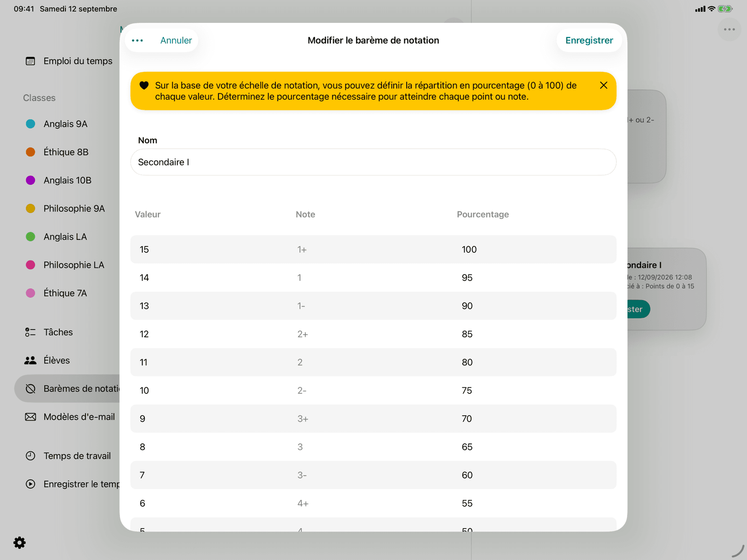Open Modèles d'e-mail
747x560 pixels.
(79, 417)
